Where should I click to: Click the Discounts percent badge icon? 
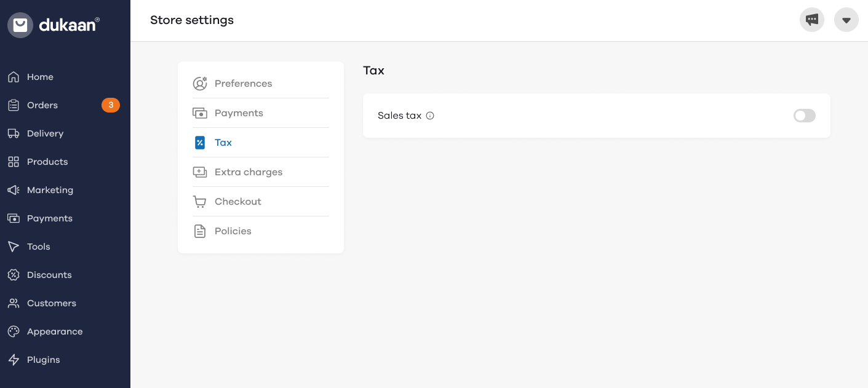[14, 275]
